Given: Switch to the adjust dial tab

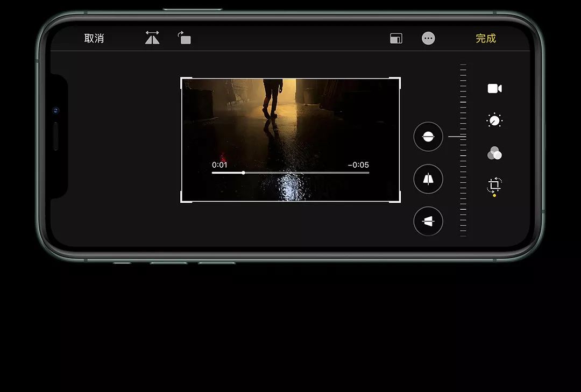Looking at the screenshot, I should pyautogui.click(x=494, y=120).
